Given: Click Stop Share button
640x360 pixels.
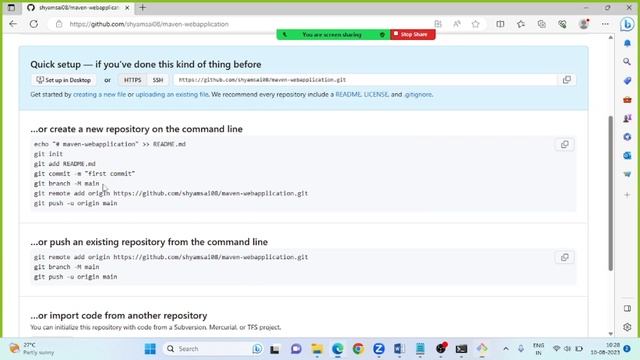Looking at the screenshot, I should pos(413,35).
